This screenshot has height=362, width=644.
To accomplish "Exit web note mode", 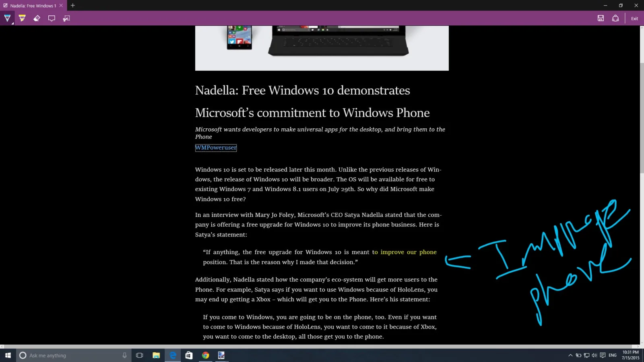I will click(635, 19).
